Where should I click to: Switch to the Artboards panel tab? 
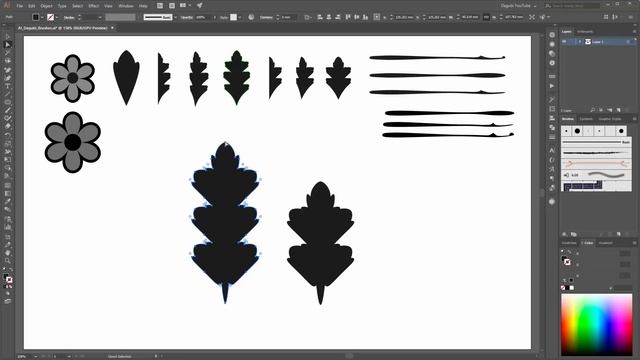click(585, 31)
